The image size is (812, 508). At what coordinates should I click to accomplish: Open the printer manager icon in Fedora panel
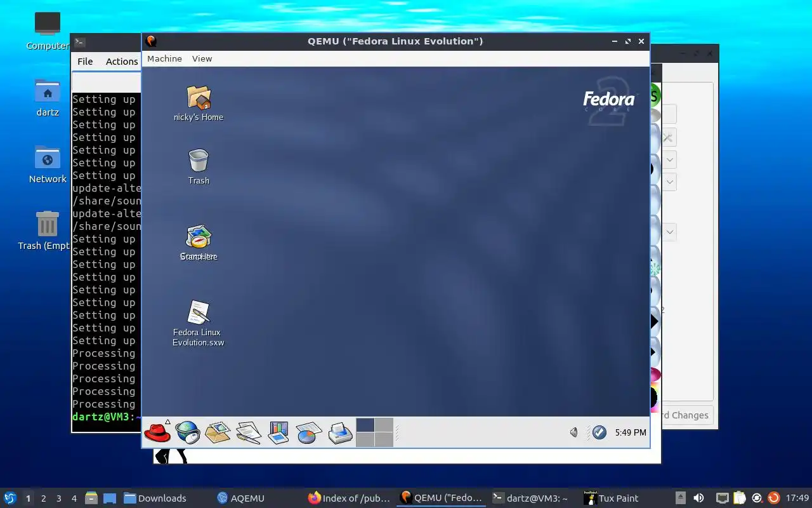tap(341, 432)
